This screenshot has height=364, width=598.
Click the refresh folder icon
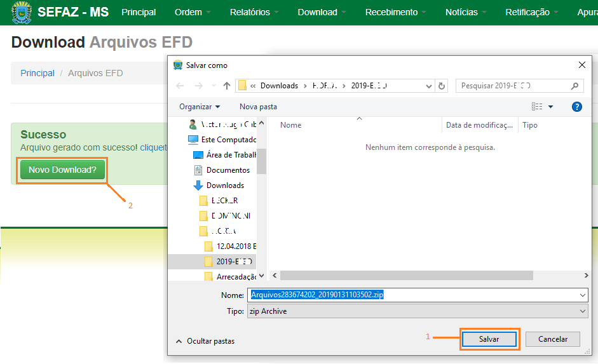click(442, 86)
